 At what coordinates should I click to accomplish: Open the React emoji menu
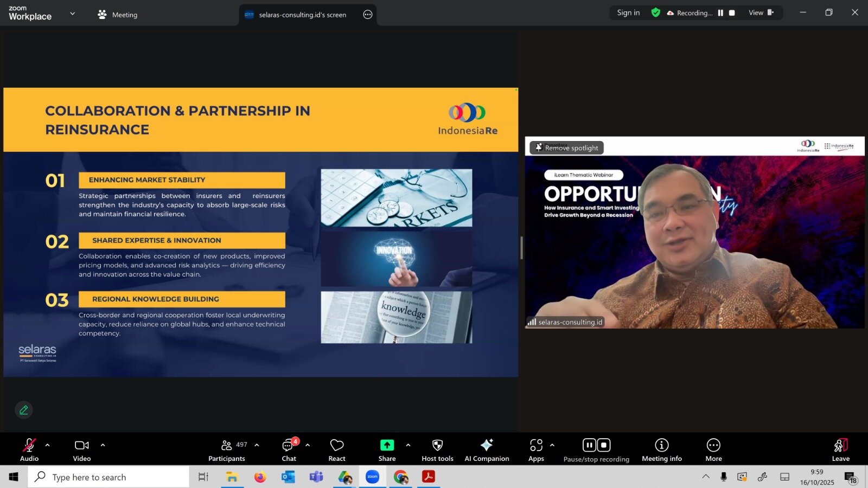click(x=336, y=450)
